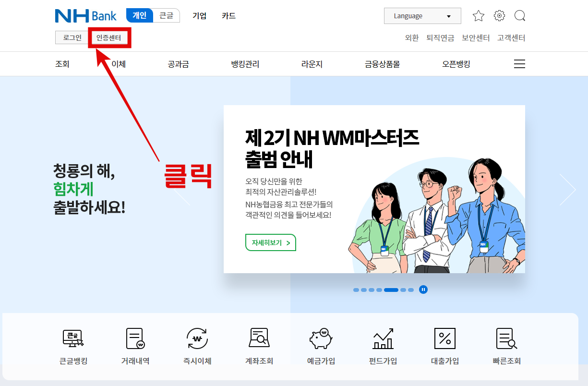Click the 로그인 button
The width and height of the screenshot is (588, 386).
click(72, 38)
